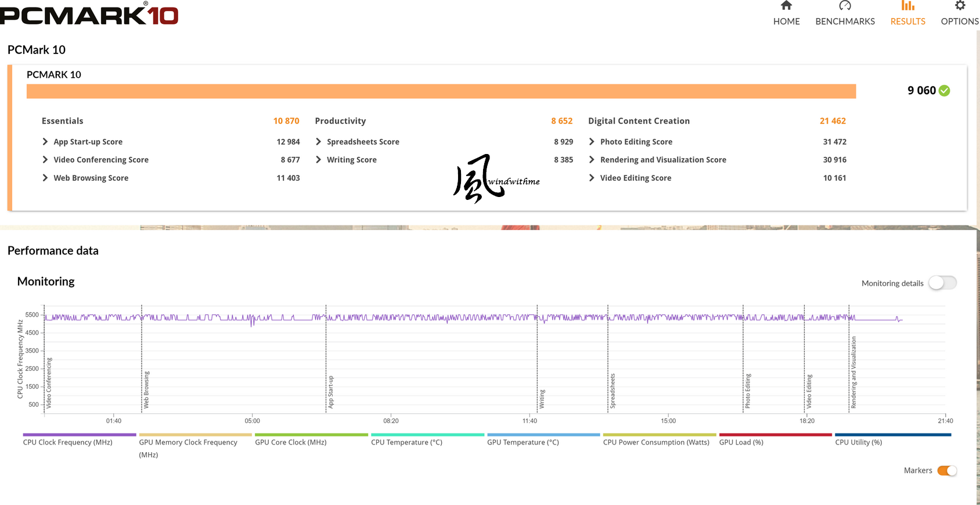Expand App Start-up Score details
Viewport: 980px width, 505px height.
tap(45, 142)
